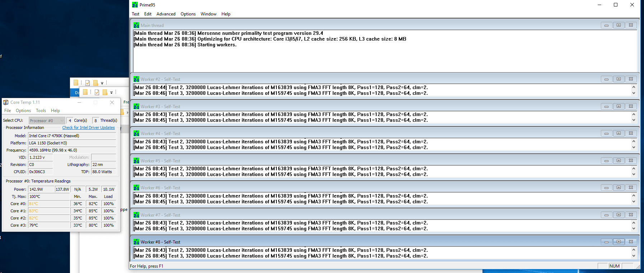Maximize Worker #8 child window

click(x=619, y=242)
